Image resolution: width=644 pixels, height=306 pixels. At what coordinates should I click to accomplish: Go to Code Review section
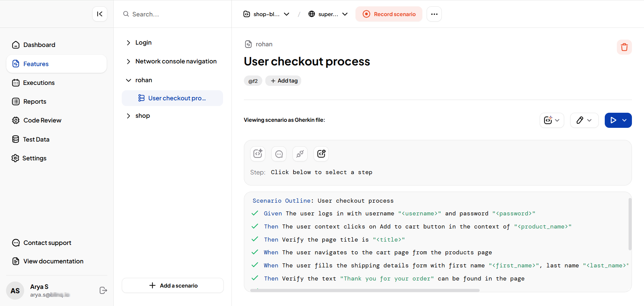pyautogui.click(x=42, y=120)
